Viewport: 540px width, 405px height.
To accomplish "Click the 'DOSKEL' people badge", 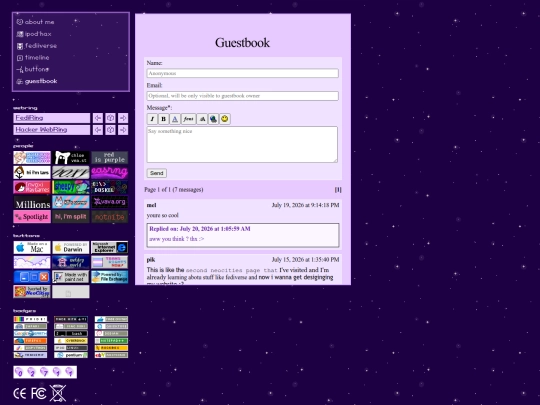I will pyautogui.click(x=110, y=187).
